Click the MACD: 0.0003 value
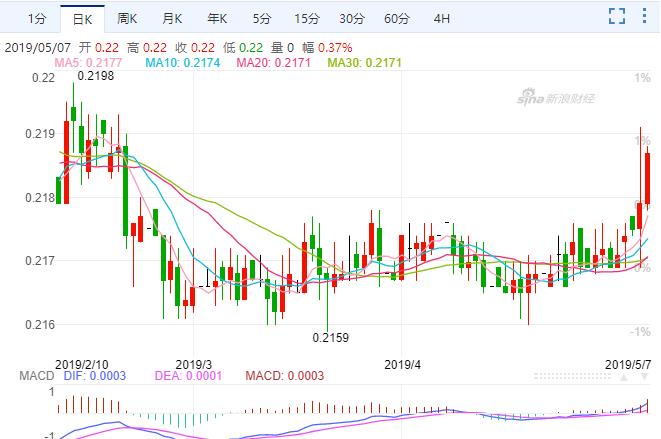The width and height of the screenshot is (661, 439). point(285,376)
